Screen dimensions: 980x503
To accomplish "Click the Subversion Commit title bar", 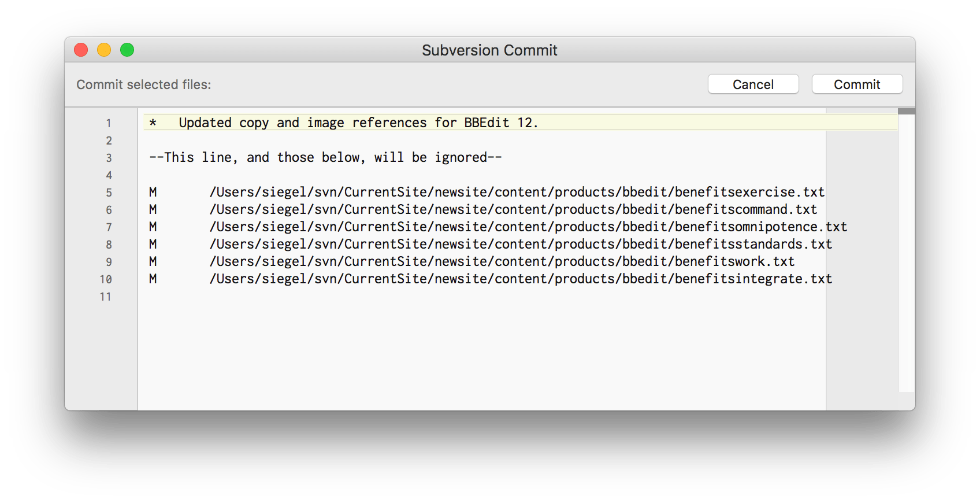I will [489, 50].
